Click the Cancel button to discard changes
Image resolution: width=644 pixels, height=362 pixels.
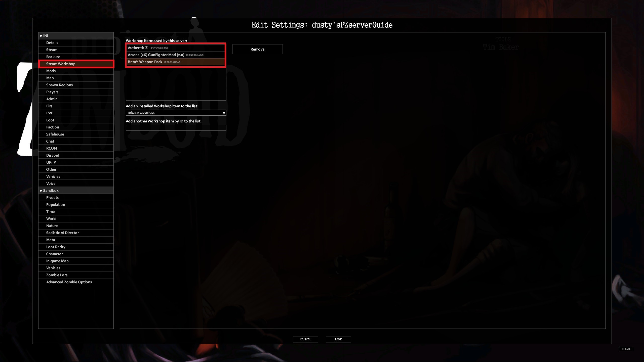[x=305, y=339]
